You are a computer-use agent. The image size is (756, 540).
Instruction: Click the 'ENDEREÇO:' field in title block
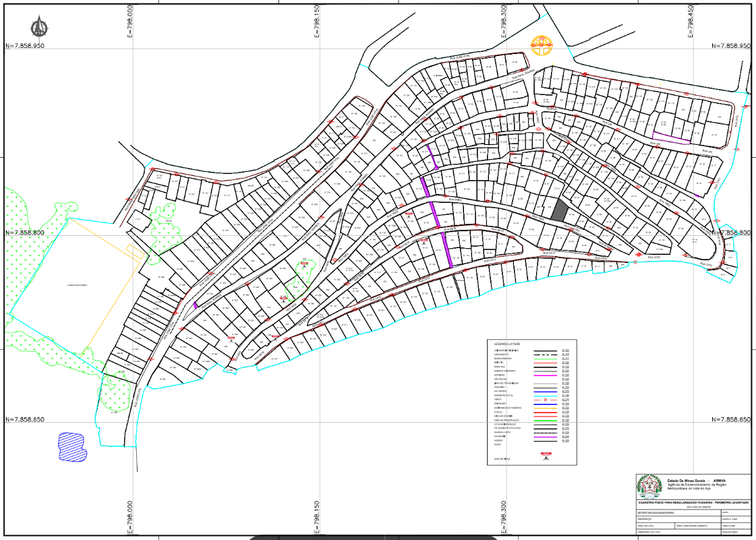tap(679, 519)
